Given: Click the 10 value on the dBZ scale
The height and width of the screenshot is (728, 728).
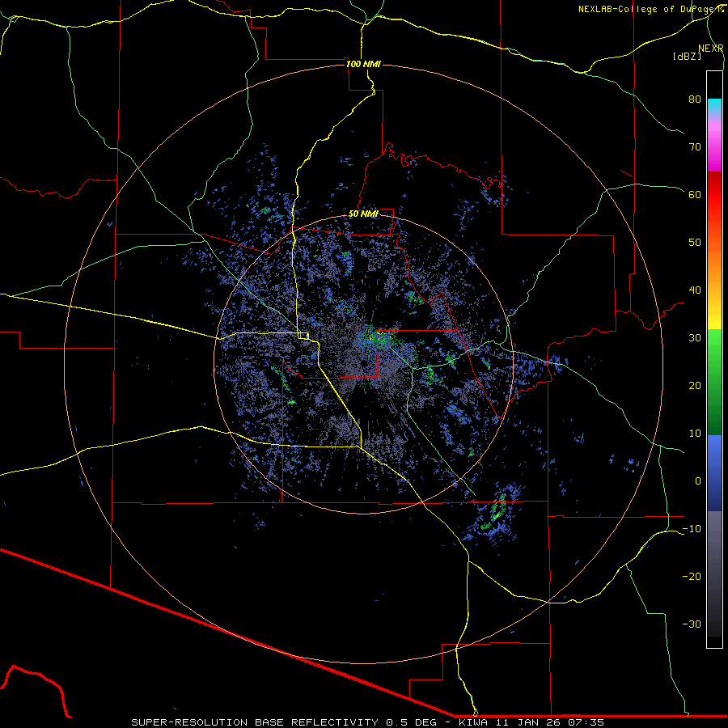Looking at the screenshot, I should coord(695,434).
